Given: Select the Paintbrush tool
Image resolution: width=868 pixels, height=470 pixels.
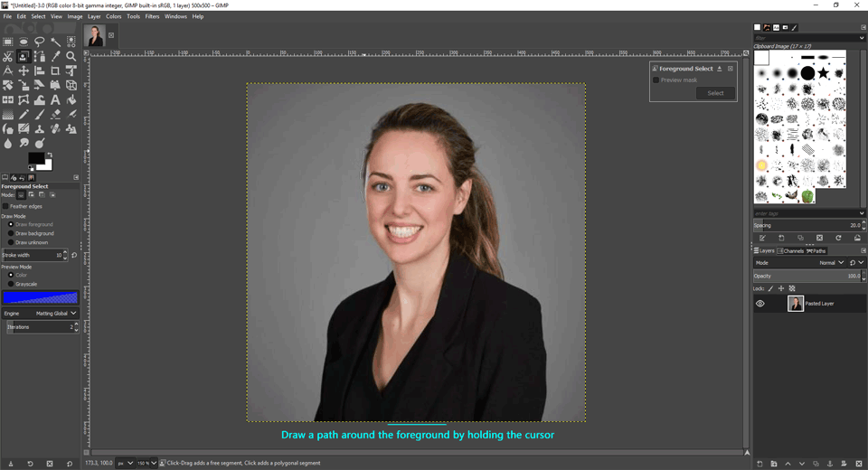Looking at the screenshot, I should click(x=39, y=115).
